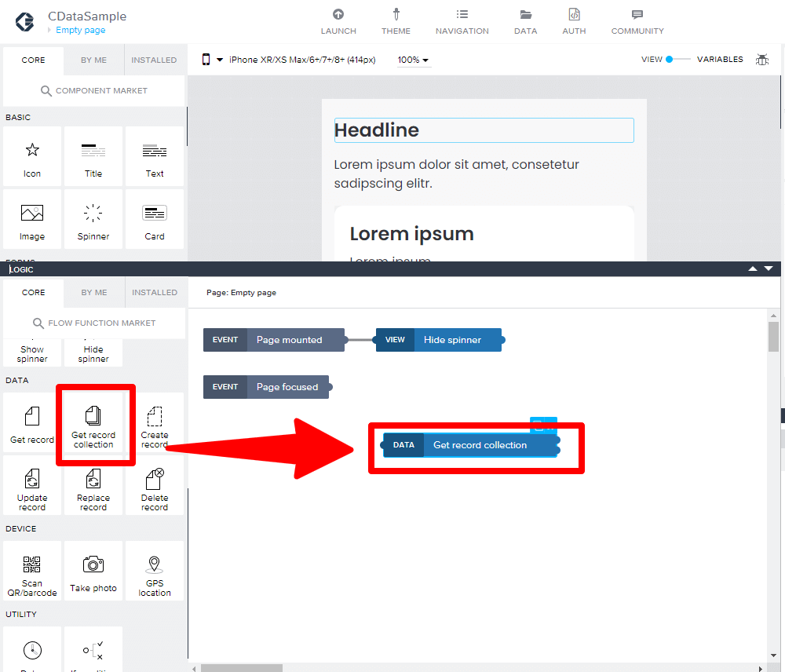The width and height of the screenshot is (785, 672).
Task: Click the Lorem ipsum dolor paragraph
Action: click(x=456, y=173)
